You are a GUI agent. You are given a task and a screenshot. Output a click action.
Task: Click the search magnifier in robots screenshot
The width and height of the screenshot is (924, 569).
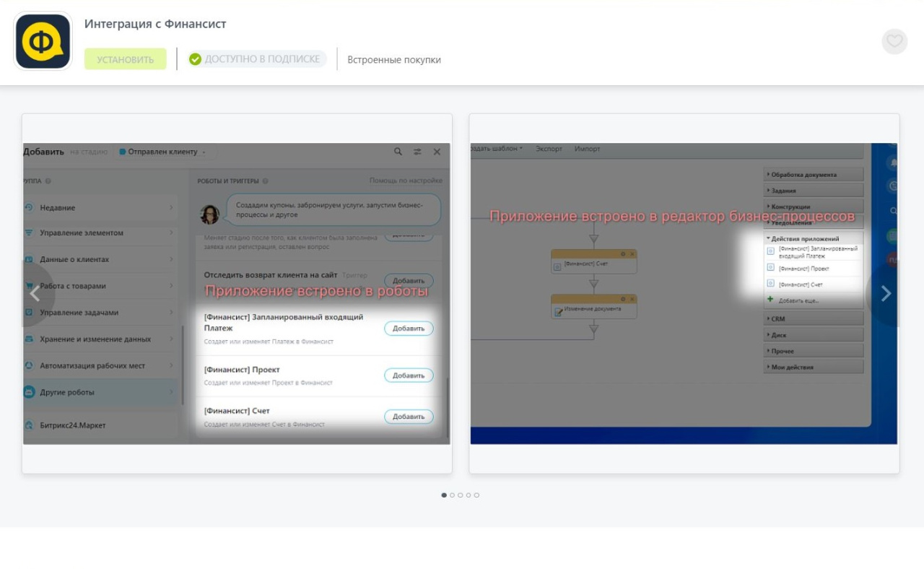coord(398,152)
